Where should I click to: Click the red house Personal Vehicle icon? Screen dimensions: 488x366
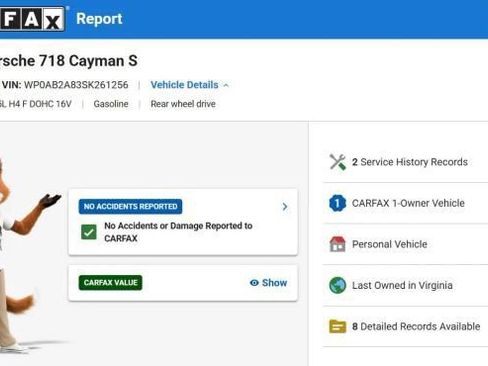click(x=337, y=244)
